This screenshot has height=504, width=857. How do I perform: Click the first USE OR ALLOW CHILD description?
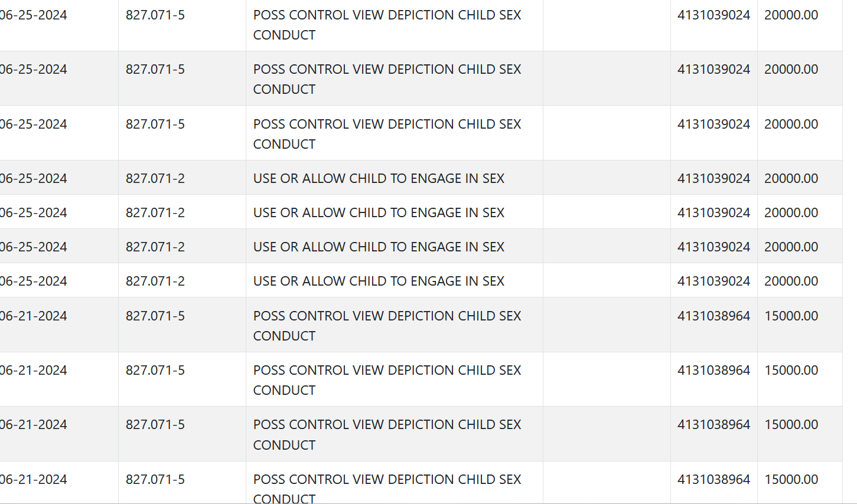point(379,178)
